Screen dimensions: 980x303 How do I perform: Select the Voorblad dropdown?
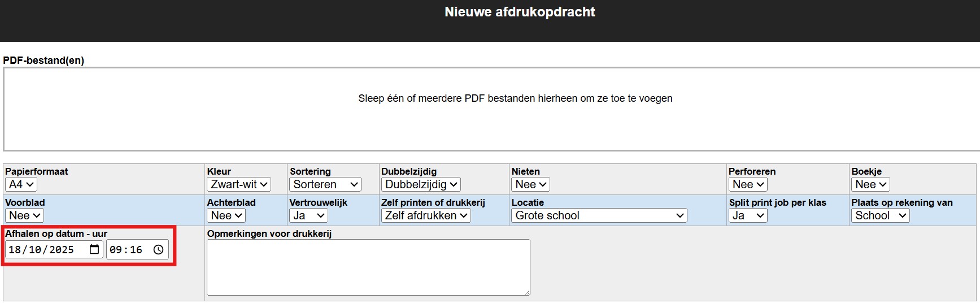click(x=24, y=215)
